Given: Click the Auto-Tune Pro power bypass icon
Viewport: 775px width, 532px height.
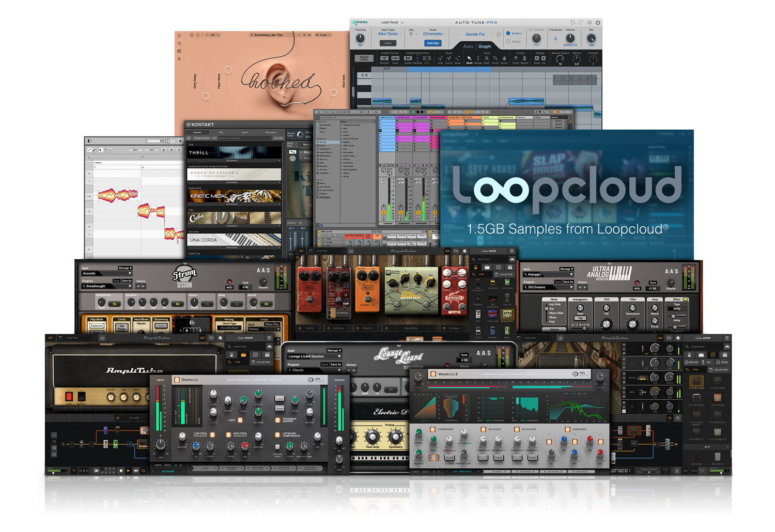Looking at the screenshot, I should point(598,23).
